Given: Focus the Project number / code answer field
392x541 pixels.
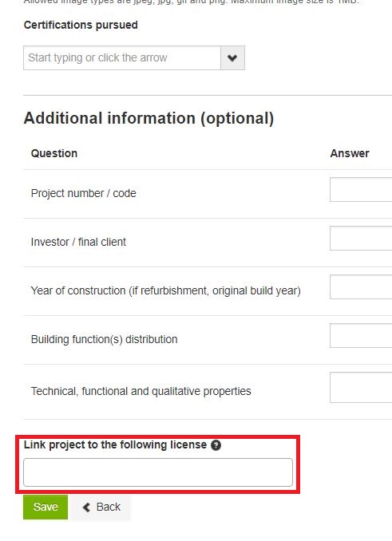Looking at the screenshot, I should (361, 189).
